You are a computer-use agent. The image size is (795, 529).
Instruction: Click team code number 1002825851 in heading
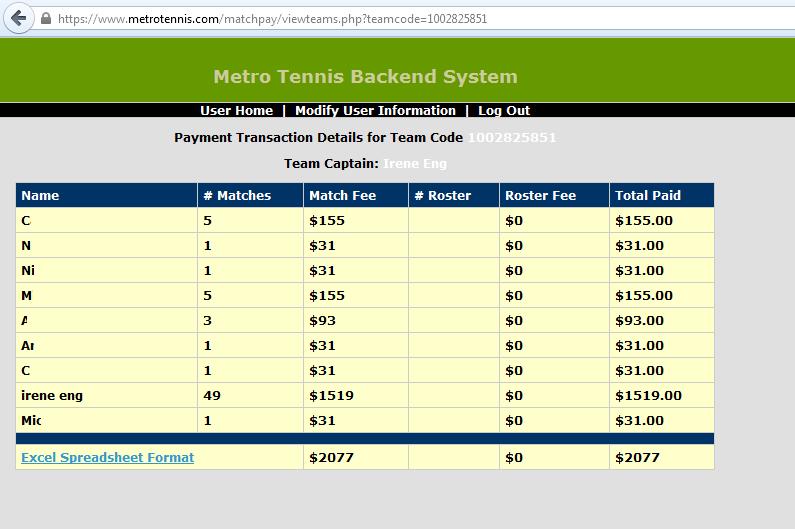tap(512, 137)
